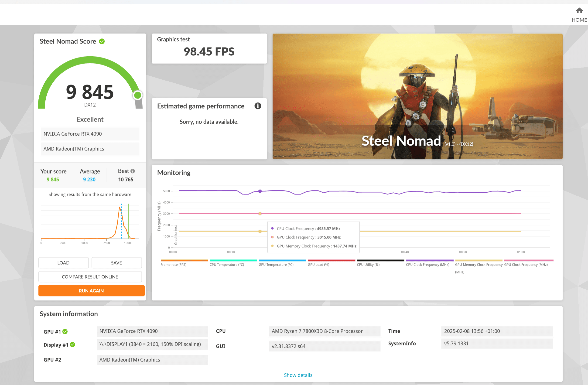Click the green score gauge indicator dot
This screenshot has height=385, width=588.
[138, 95]
